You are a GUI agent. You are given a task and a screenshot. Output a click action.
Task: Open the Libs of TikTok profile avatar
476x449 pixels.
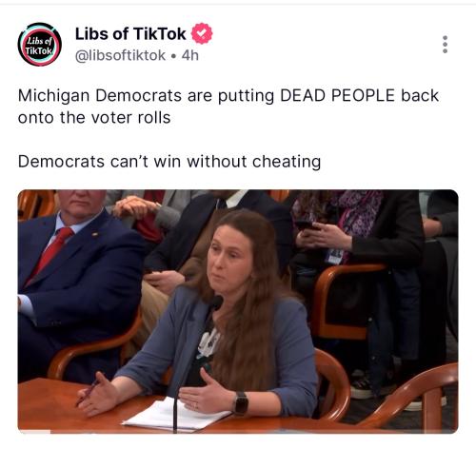pos(39,44)
